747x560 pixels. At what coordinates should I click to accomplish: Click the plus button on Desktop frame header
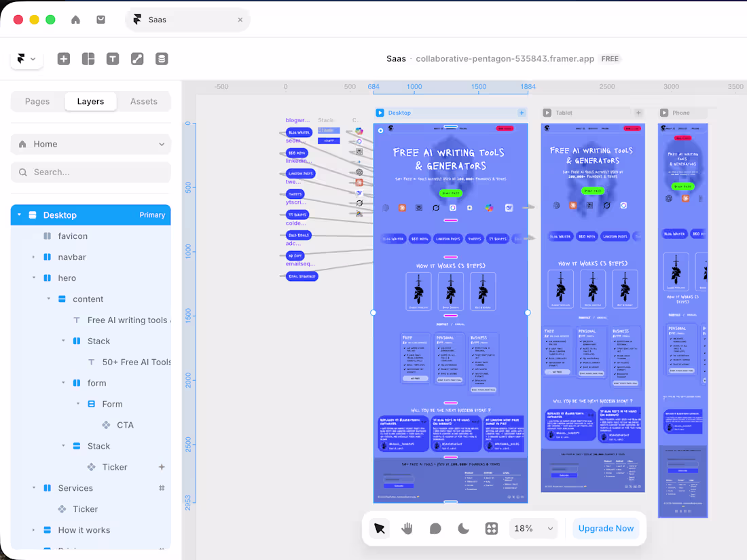pos(522,113)
